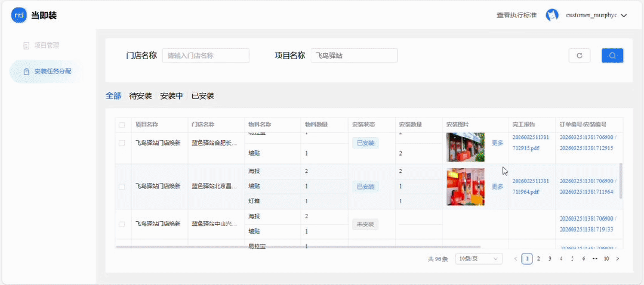Click the pagination ellipsis jump icon
This screenshot has height=285, width=644.
point(594,259)
